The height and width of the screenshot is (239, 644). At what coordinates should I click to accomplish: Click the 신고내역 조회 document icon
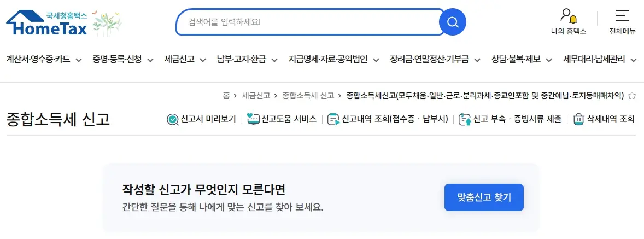[x=333, y=119]
